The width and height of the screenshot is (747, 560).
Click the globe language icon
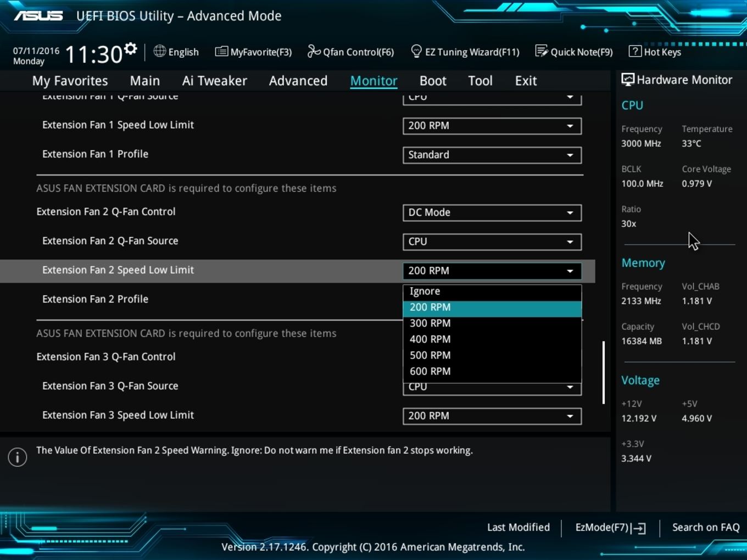click(x=160, y=51)
